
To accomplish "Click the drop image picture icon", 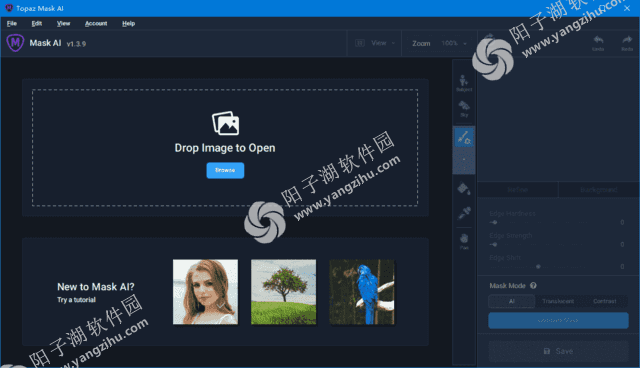I will pyautogui.click(x=225, y=123).
